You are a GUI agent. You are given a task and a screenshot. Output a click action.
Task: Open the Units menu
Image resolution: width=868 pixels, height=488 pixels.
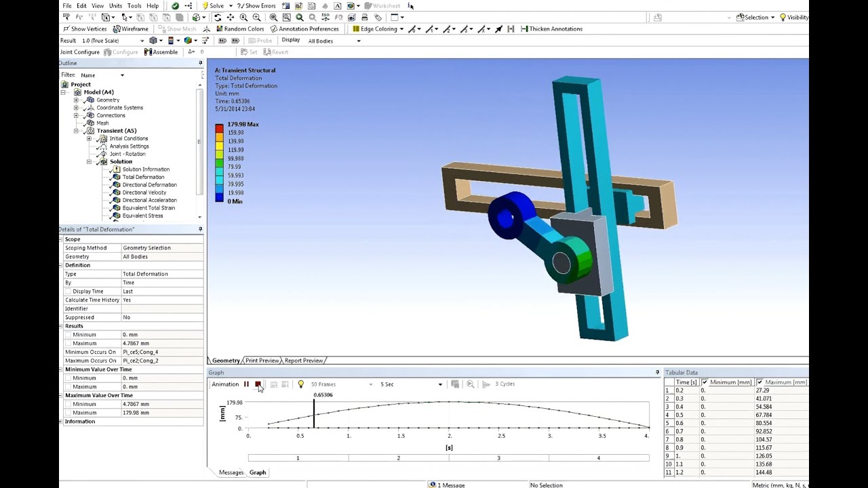pyautogui.click(x=116, y=5)
